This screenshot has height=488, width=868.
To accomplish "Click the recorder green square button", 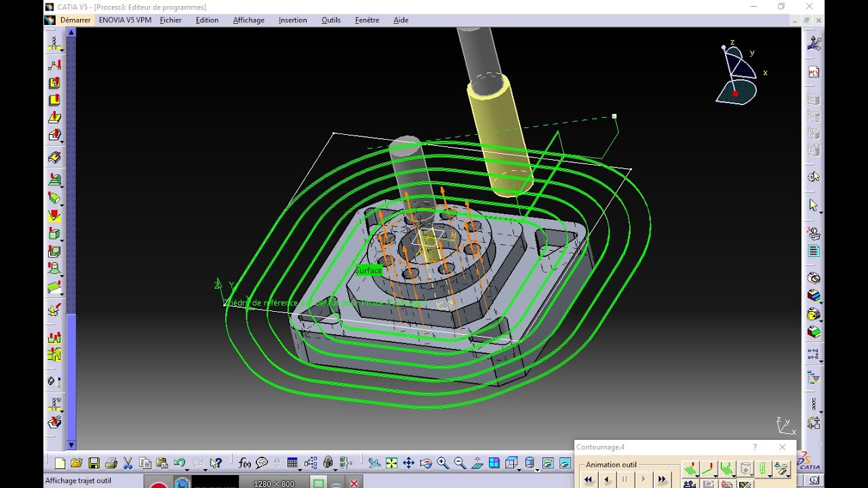I will tap(318, 483).
